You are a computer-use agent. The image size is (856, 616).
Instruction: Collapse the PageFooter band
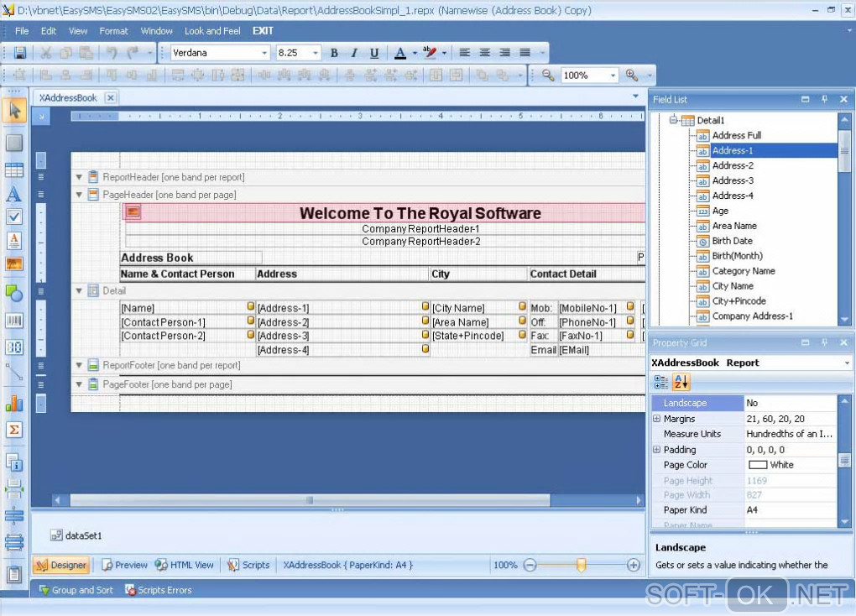pyautogui.click(x=79, y=384)
